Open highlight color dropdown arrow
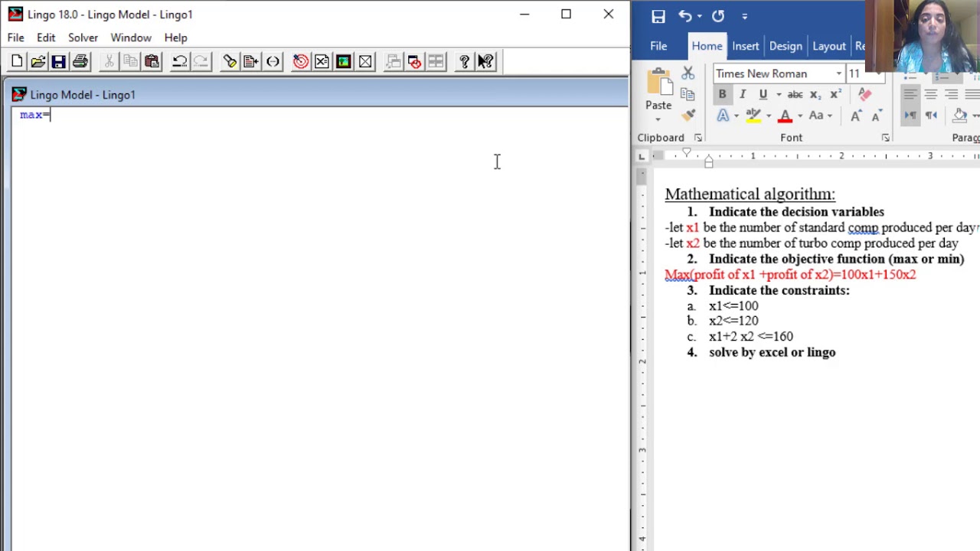 769,116
